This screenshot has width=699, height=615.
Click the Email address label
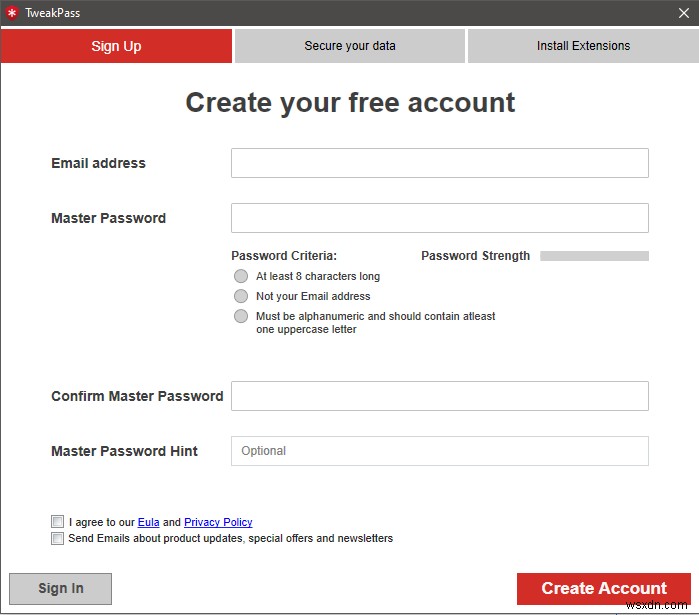tap(99, 163)
